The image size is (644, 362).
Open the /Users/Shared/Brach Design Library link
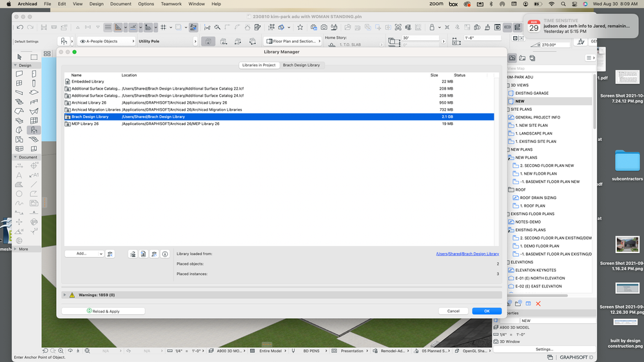pos(467,254)
